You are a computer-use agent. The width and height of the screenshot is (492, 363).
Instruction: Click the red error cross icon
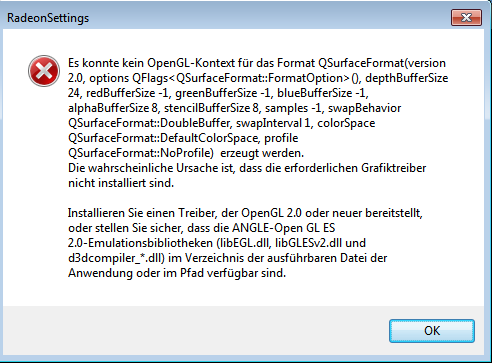click(x=44, y=71)
